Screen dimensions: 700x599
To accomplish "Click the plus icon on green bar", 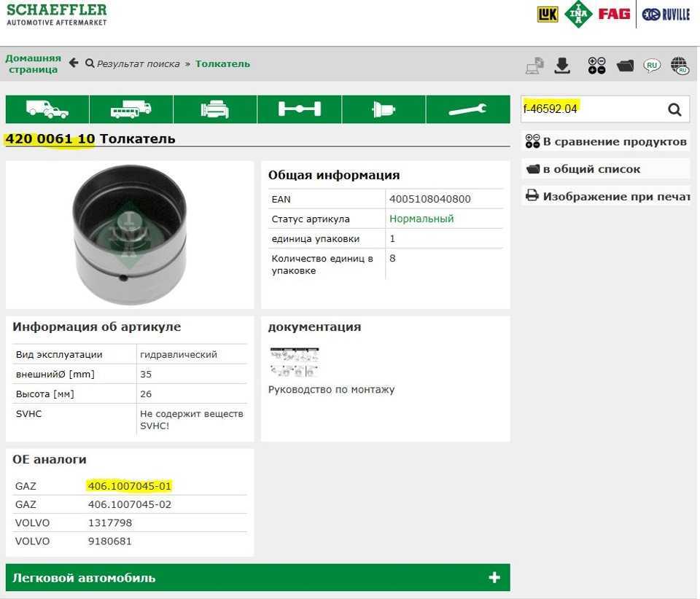I will point(494,578).
